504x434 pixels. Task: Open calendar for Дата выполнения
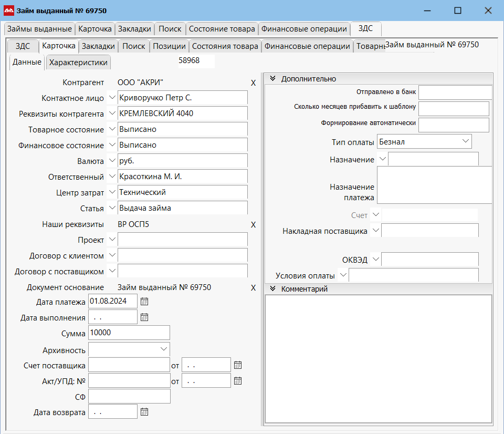[144, 317]
